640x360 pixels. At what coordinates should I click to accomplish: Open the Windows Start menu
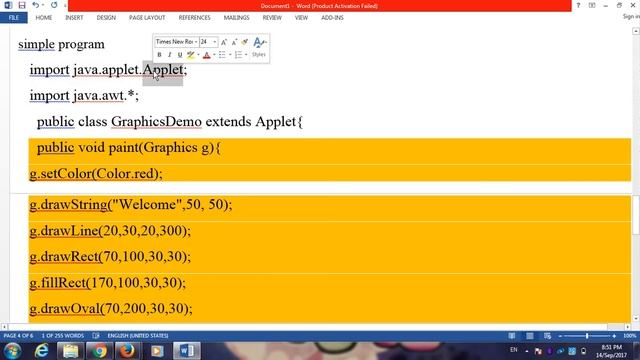coord(13,351)
